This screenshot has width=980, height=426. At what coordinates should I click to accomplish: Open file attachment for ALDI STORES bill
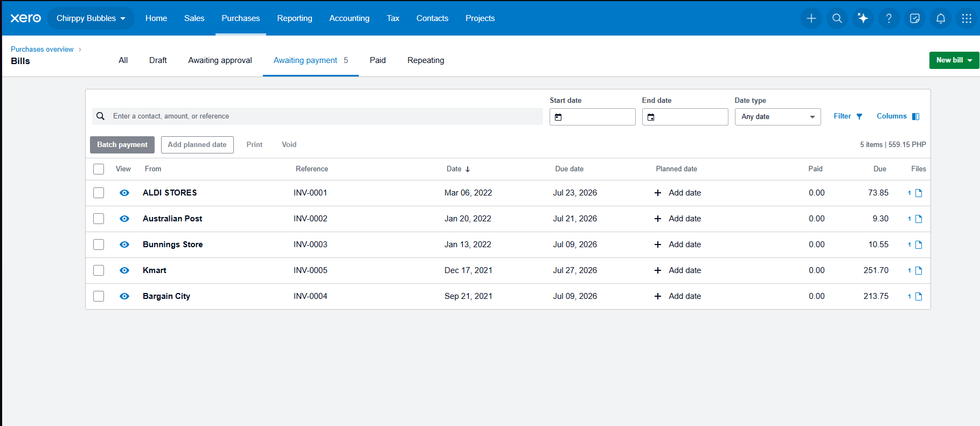point(919,193)
